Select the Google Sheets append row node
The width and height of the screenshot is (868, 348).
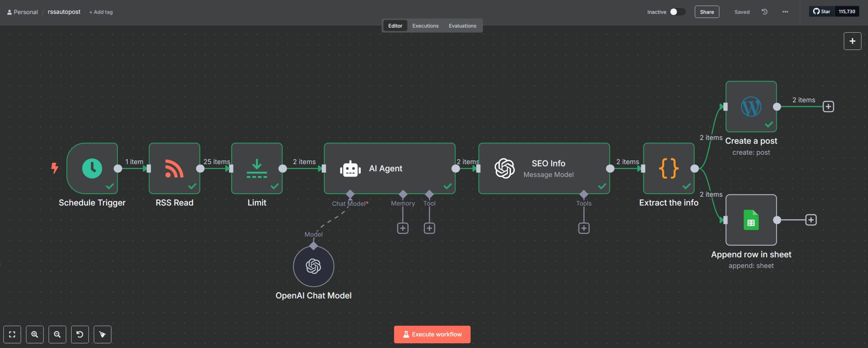coord(751,220)
